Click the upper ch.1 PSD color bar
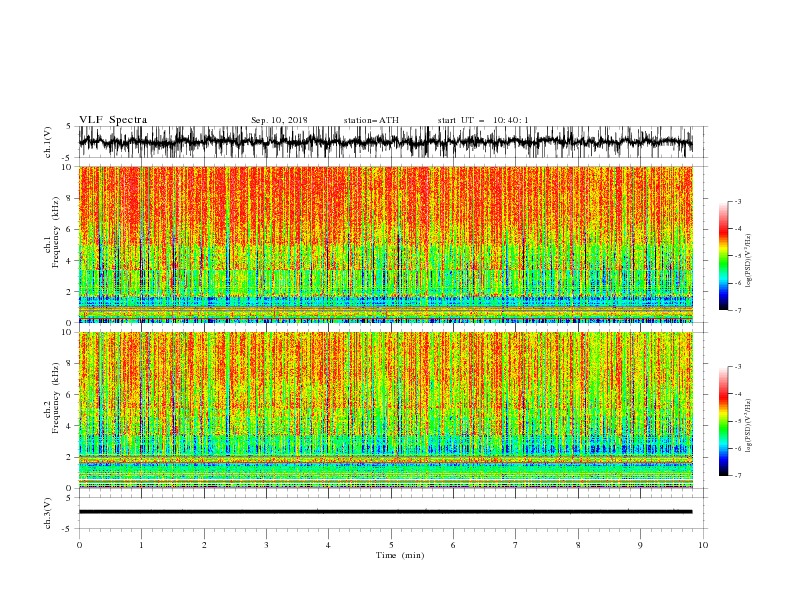 pyautogui.click(x=723, y=256)
